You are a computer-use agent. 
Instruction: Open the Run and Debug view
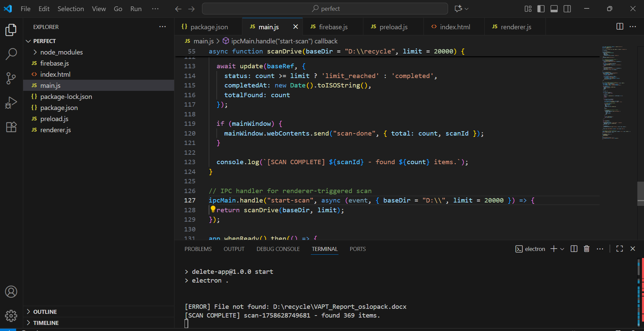(11, 103)
